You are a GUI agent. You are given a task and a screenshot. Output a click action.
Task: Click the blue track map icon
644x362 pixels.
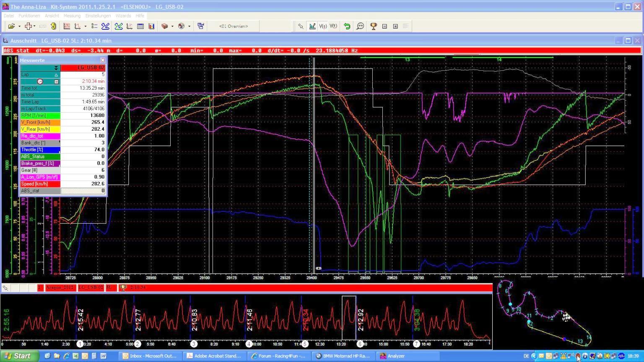pyautogui.click(x=105, y=26)
